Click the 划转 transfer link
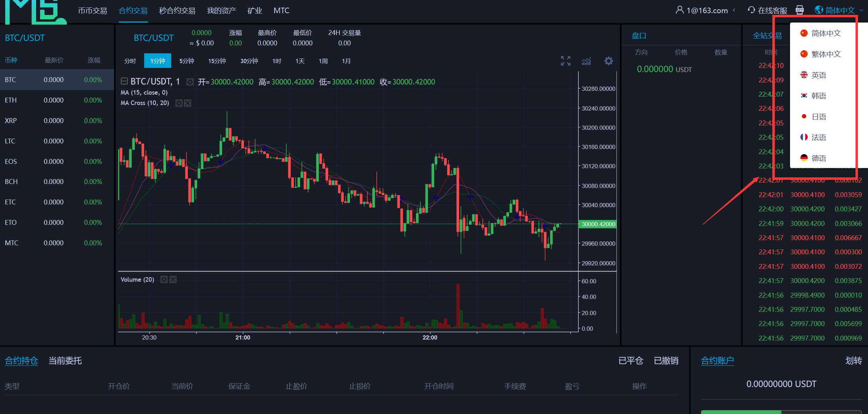 [x=854, y=361]
